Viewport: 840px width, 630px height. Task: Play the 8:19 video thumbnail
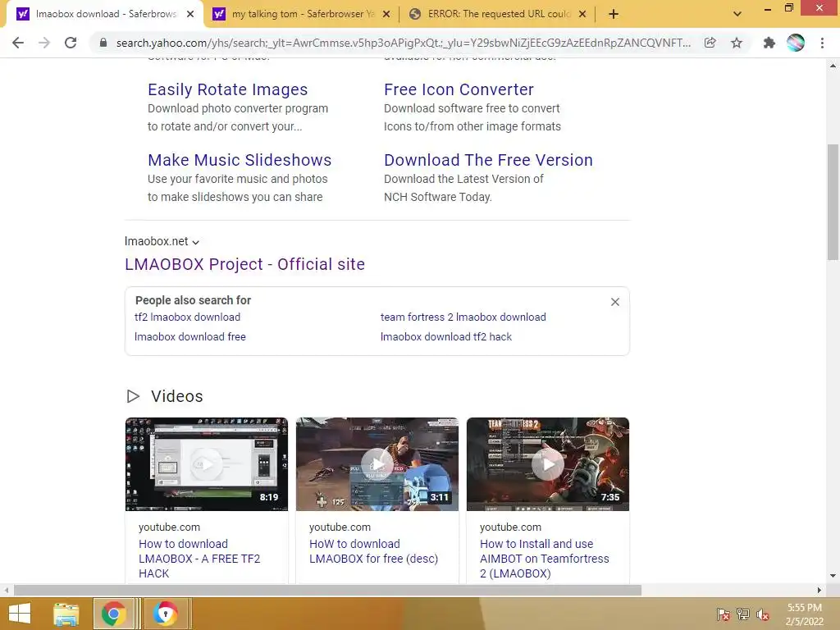pyautogui.click(x=206, y=464)
